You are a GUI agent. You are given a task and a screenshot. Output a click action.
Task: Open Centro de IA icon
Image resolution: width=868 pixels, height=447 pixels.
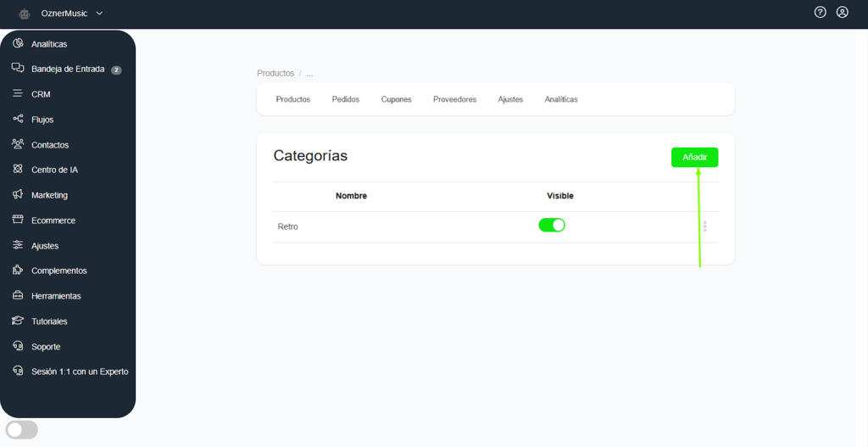[x=18, y=170]
